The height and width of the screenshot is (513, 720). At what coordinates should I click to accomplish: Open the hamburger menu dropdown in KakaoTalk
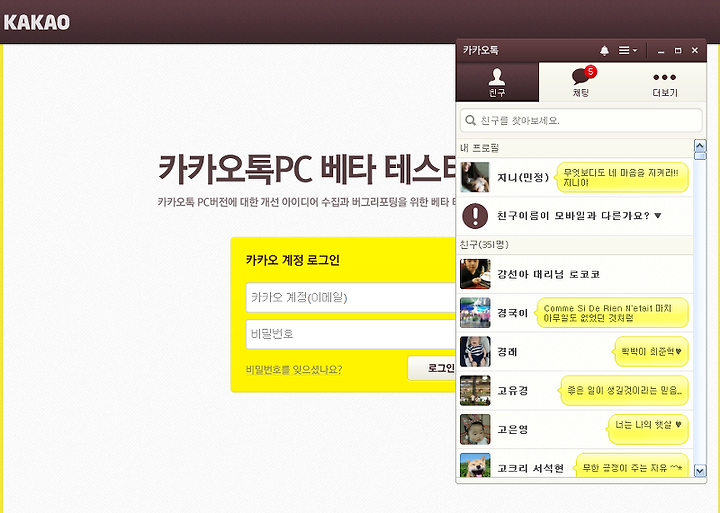[x=627, y=51]
